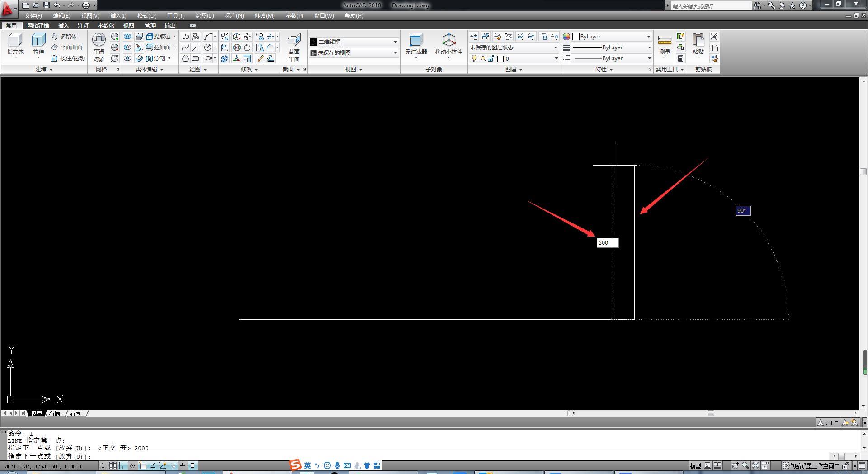Select the Box (长方体) modeling tool

coord(15,44)
